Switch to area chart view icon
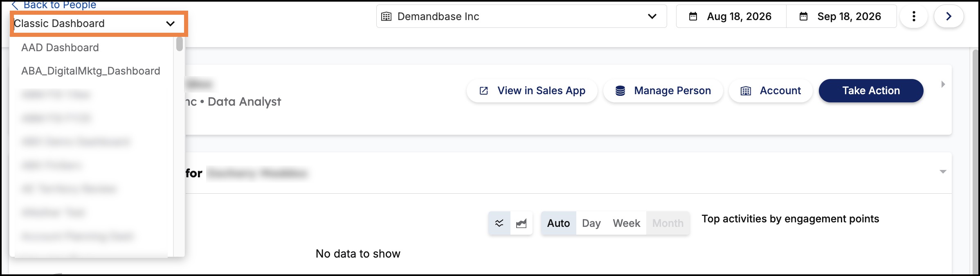 [521, 223]
